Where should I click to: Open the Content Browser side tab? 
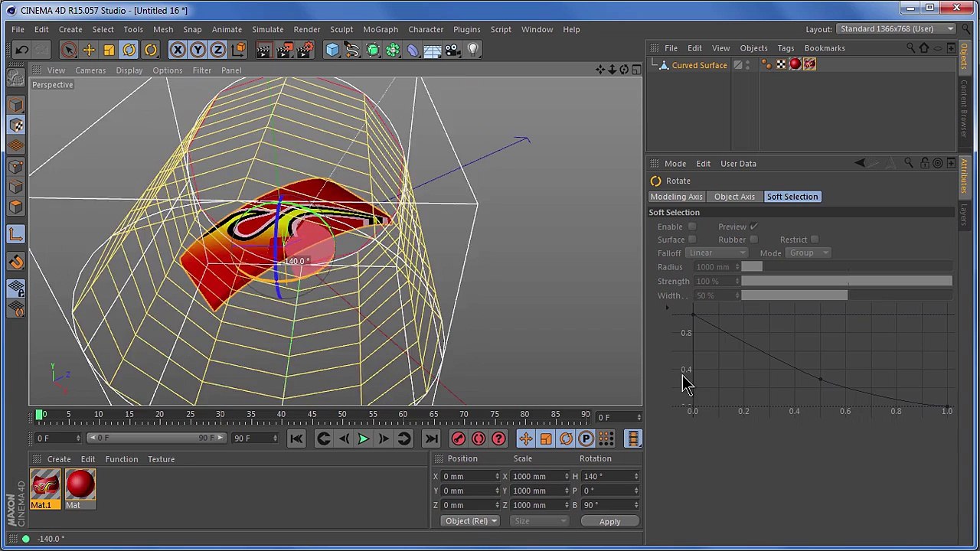click(964, 109)
